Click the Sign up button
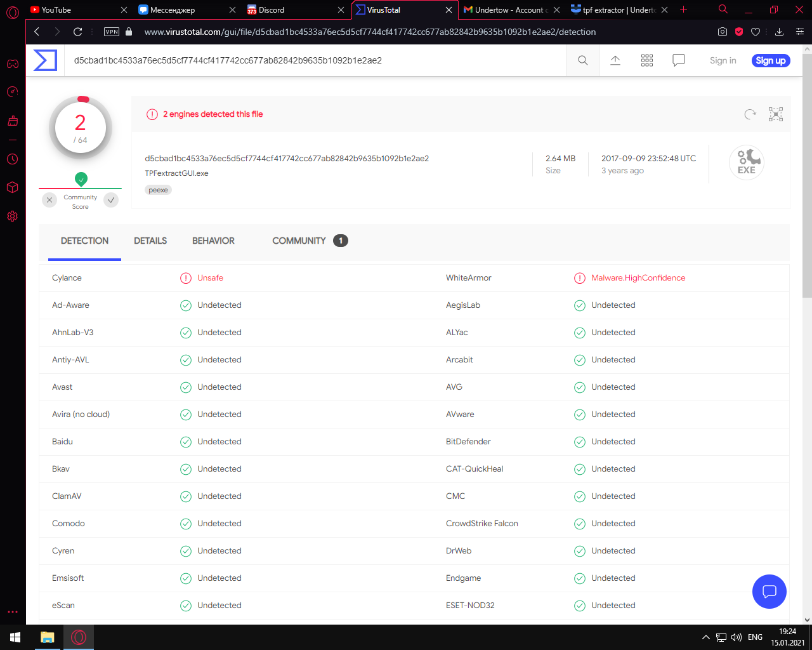The width and height of the screenshot is (812, 650). point(771,60)
